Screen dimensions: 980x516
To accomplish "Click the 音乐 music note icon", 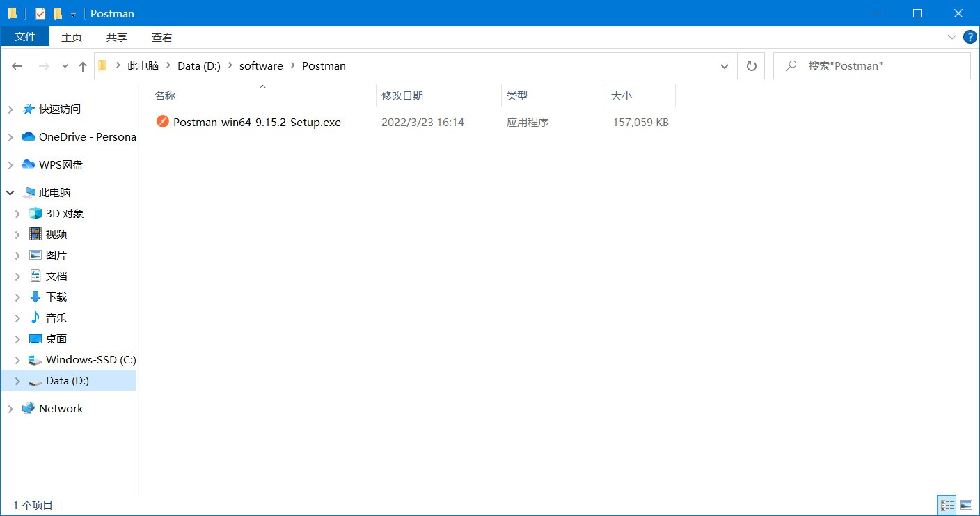I will coord(35,318).
